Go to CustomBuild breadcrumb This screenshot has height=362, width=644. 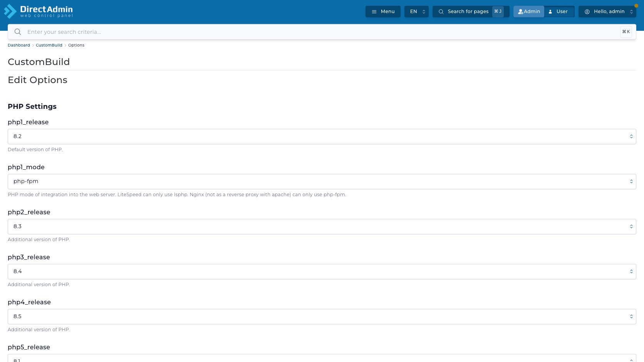pyautogui.click(x=49, y=45)
